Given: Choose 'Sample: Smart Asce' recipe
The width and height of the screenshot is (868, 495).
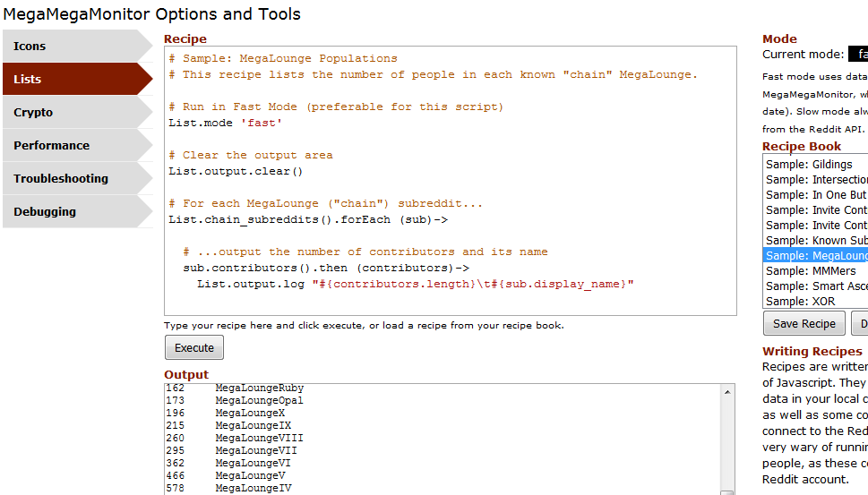Looking at the screenshot, I should 813,286.
